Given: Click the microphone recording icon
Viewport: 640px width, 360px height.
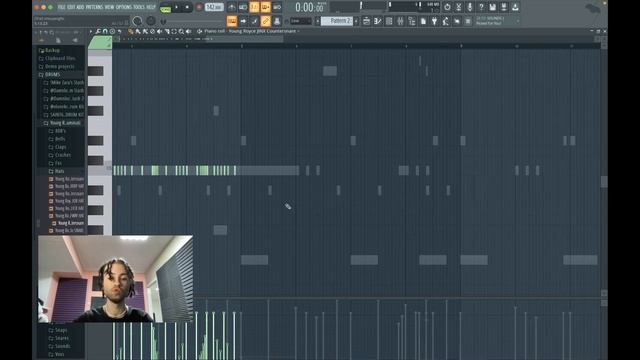Looking at the screenshot, I should (470, 7).
